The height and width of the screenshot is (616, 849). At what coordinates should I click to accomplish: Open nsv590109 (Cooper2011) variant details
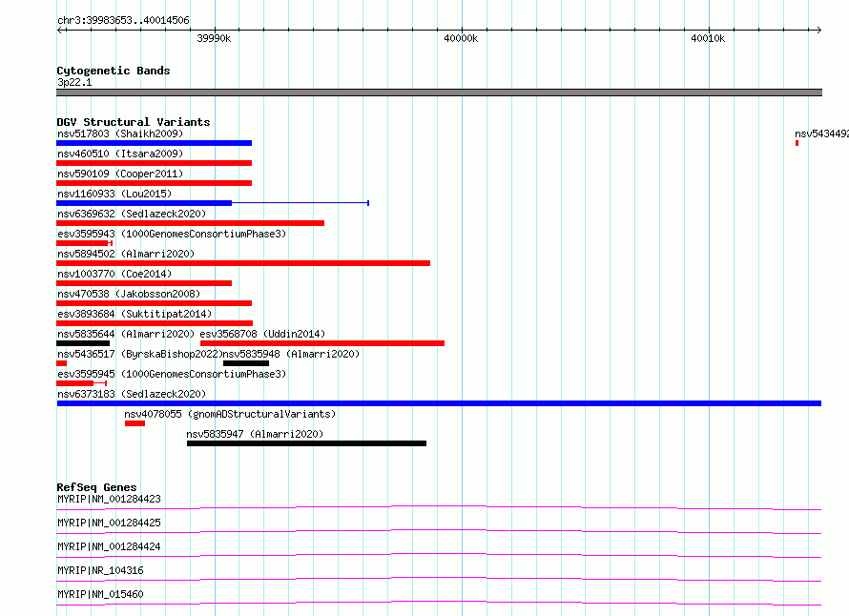120,174
